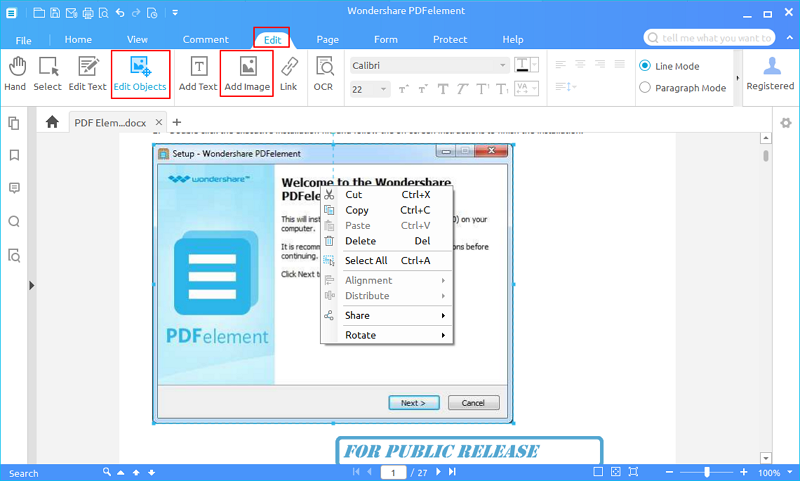Open file using the folder icon

click(39, 13)
